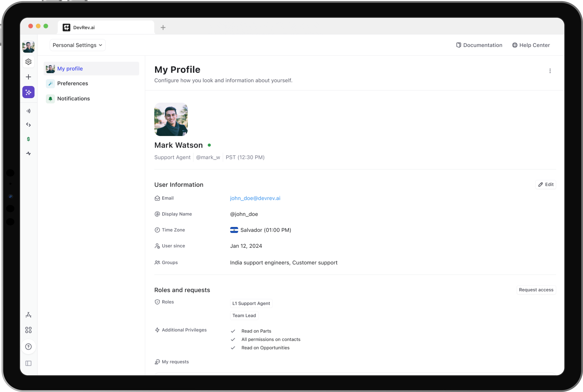583x392 pixels.
Task: Click the My requests icon
Action: tap(157, 362)
